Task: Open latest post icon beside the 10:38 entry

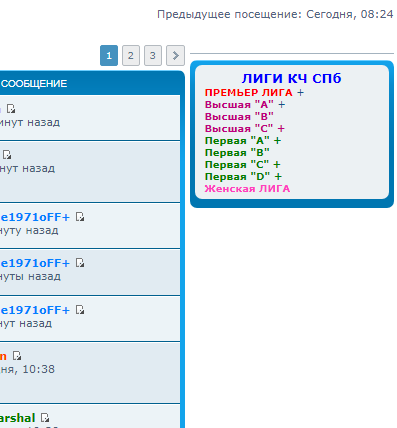Action: click(x=17, y=356)
